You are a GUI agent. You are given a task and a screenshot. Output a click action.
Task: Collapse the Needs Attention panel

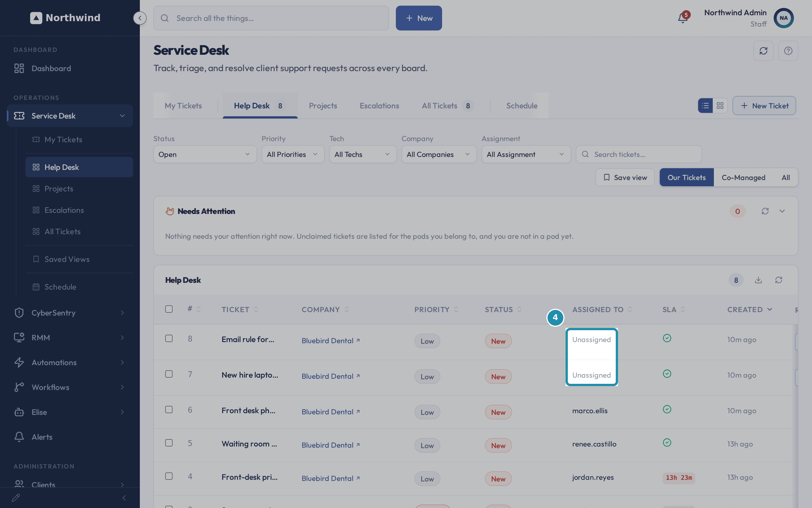[x=782, y=211]
